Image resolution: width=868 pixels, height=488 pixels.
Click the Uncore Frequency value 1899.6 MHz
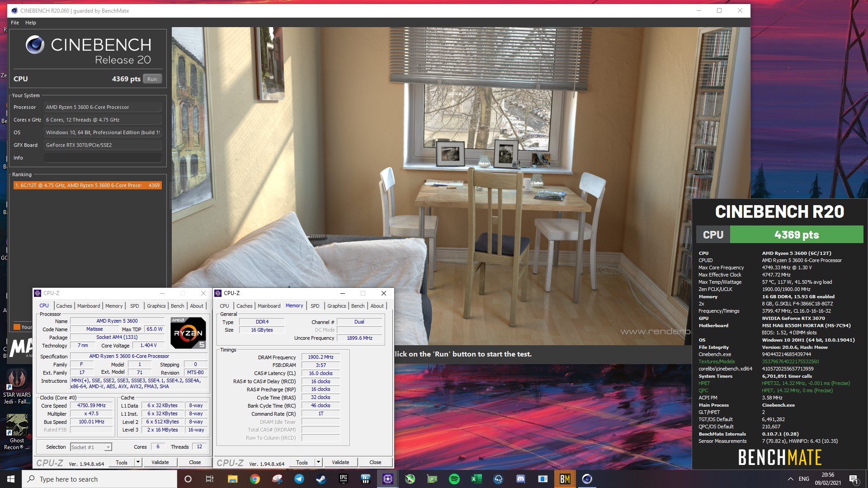(359, 338)
